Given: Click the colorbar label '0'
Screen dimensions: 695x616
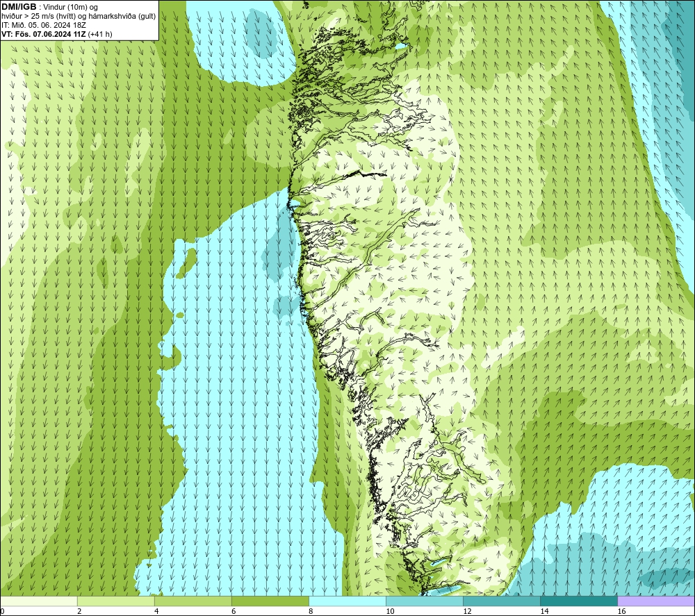Looking at the screenshot, I should click(2, 612).
